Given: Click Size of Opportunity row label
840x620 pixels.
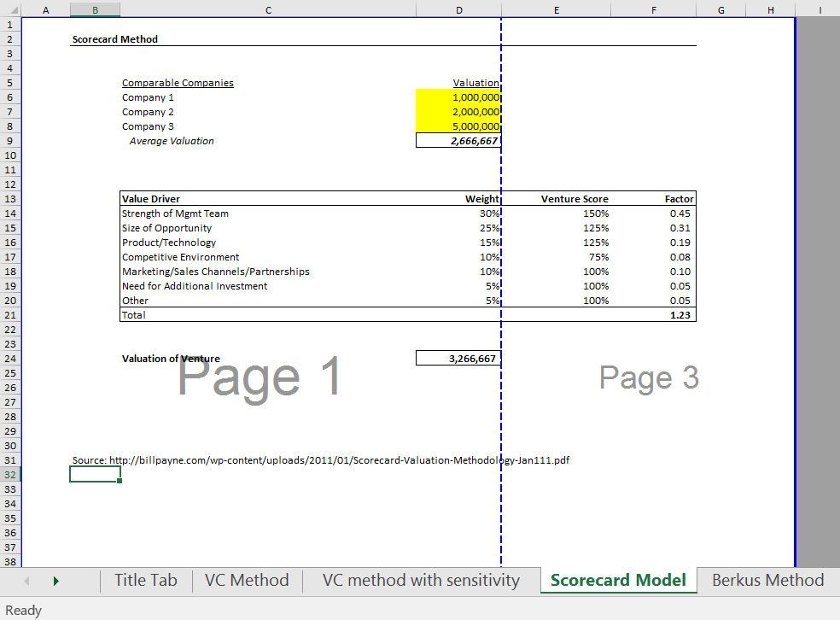Looking at the screenshot, I should coord(166,228).
